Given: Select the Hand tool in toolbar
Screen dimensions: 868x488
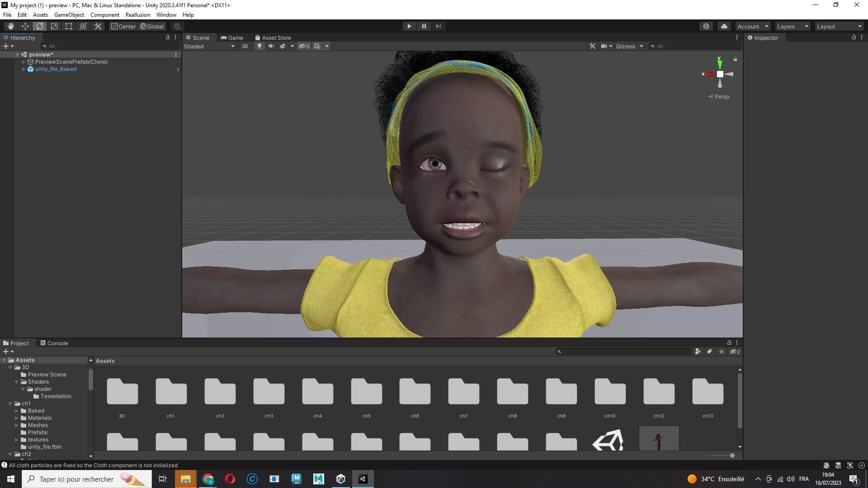Looking at the screenshot, I should (10, 26).
